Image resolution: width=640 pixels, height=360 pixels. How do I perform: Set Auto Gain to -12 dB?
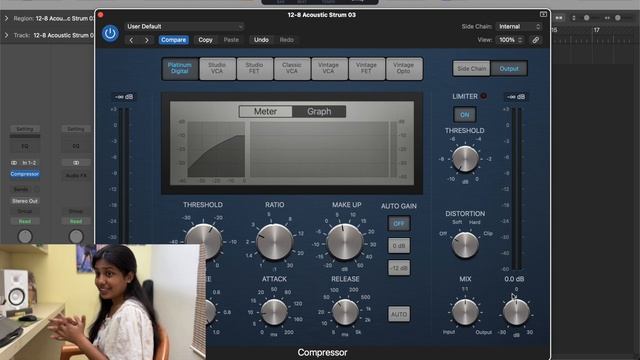coord(399,268)
